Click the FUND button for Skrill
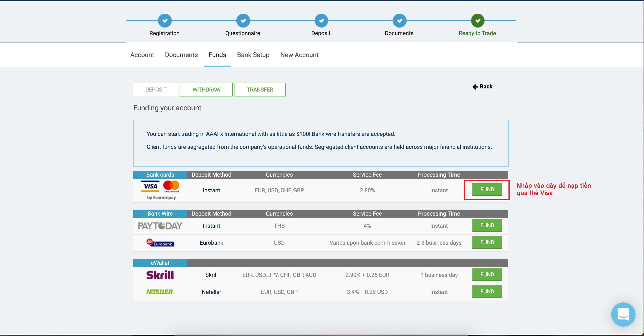 487,274
